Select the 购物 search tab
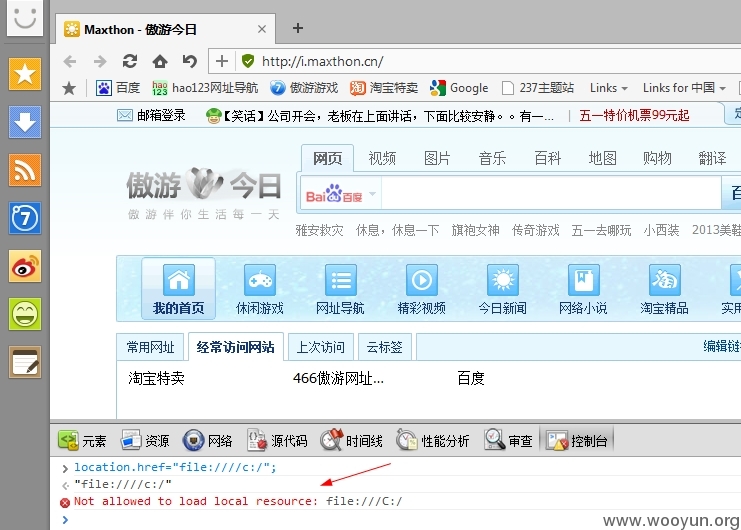This screenshot has height=530, width=741. [657, 158]
